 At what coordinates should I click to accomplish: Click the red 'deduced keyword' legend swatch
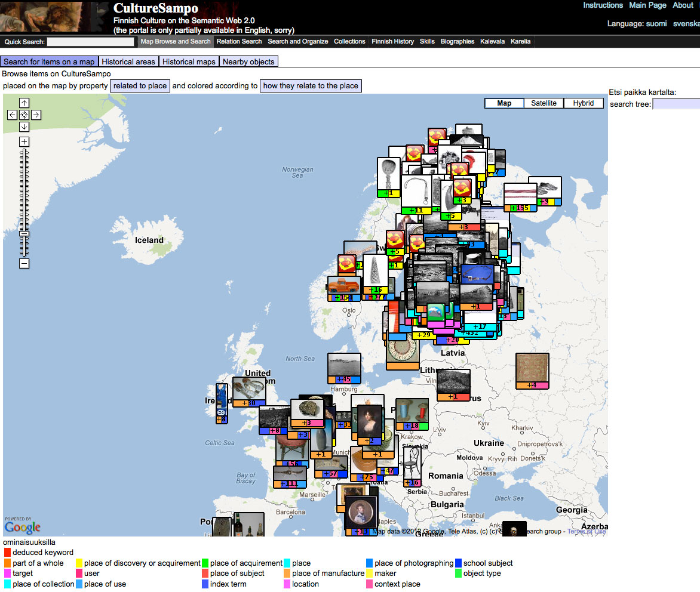[7, 552]
